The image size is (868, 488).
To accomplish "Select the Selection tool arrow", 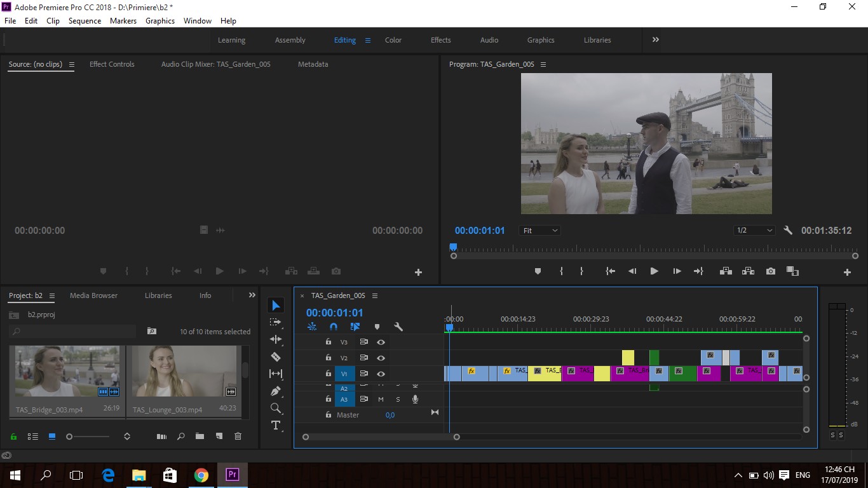I will tap(276, 306).
